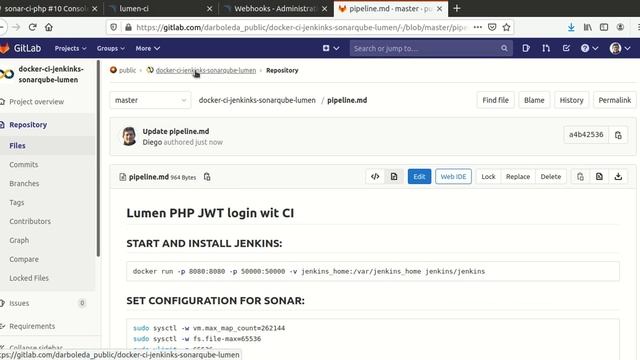Open tracking protection shield icon

[113, 27]
